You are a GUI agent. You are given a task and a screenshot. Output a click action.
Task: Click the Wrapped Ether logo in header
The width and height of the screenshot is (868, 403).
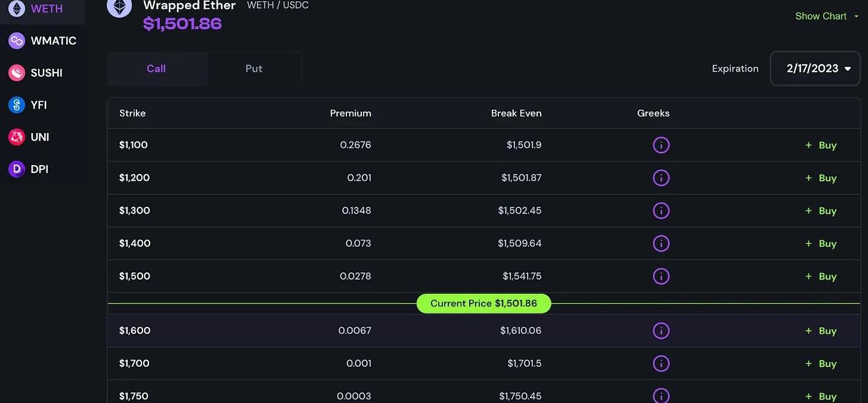tap(119, 8)
